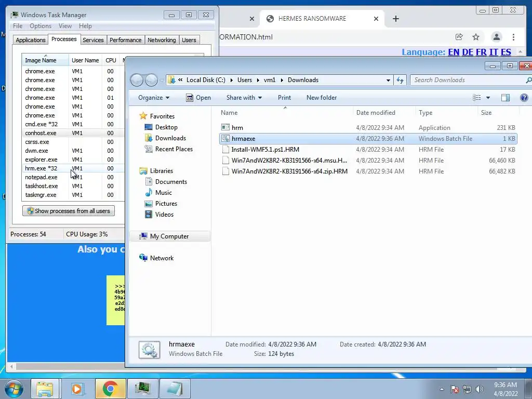Open Organize dropdown in Explorer
Image resolution: width=532 pixels, height=399 pixels.
[154, 98]
